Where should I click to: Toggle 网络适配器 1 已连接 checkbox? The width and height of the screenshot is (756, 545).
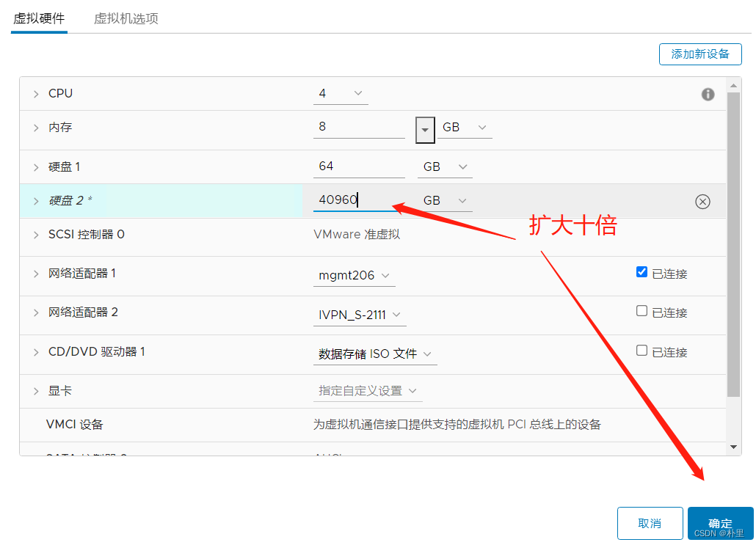pyautogui.click(x=641, y=272)
